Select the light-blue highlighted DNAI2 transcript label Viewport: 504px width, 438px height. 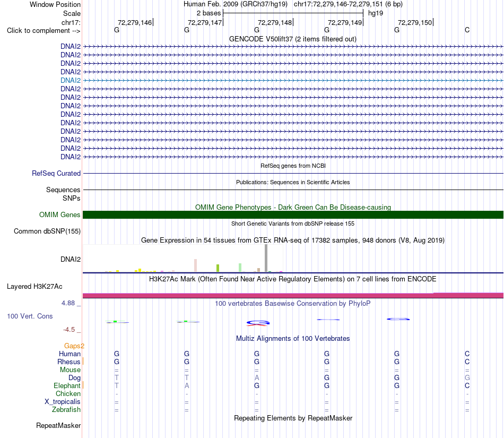click(71, 80)
